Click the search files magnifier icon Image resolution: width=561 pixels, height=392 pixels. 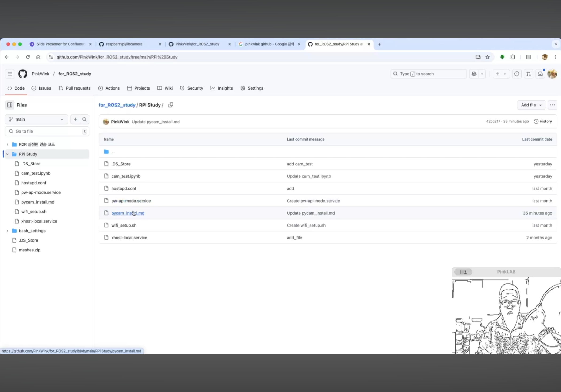pyautogui.click(x=85, y=119)
